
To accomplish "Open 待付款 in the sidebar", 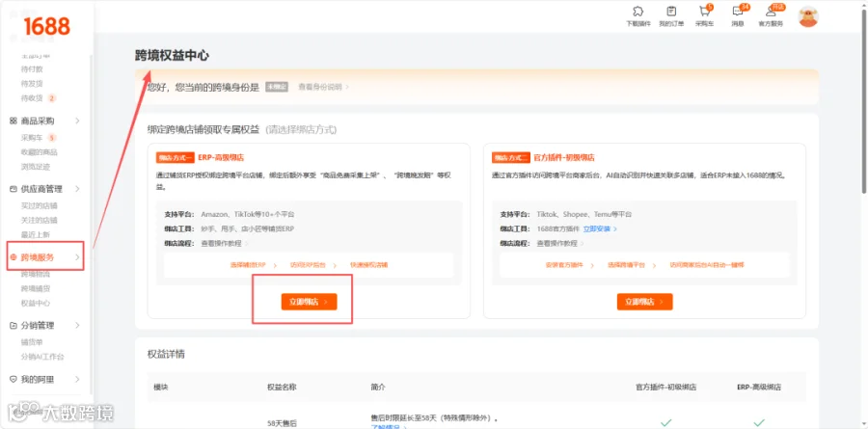I will click(32, 69).
